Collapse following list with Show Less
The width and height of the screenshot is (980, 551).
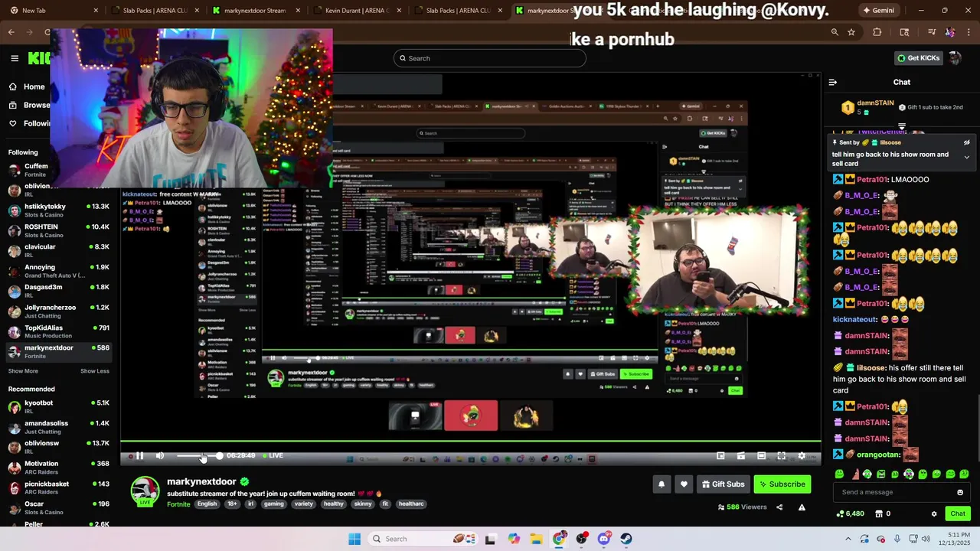click(95, 371)
